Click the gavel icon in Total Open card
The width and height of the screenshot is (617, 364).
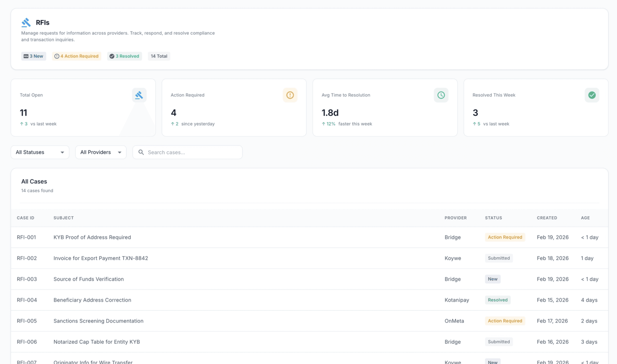139,95
